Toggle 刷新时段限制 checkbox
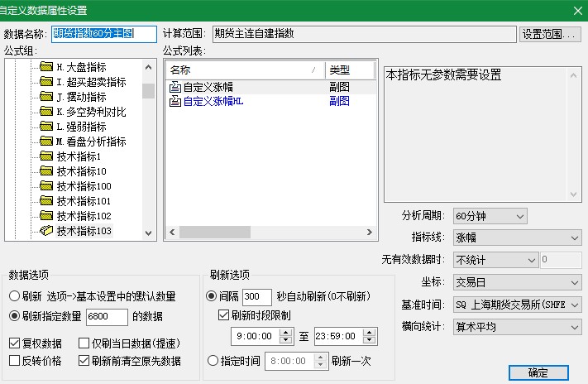This screenshot has width=588, height=384. [x=223, y=315]
